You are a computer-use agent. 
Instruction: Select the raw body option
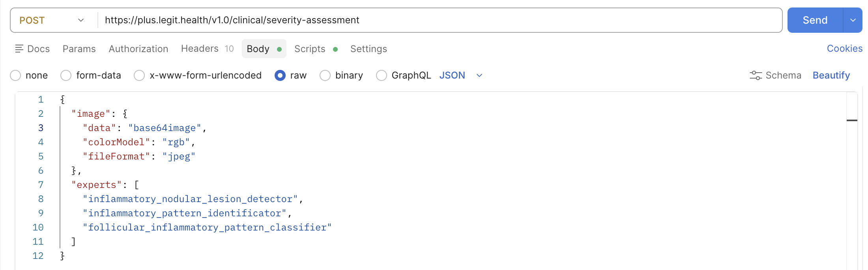280,75
